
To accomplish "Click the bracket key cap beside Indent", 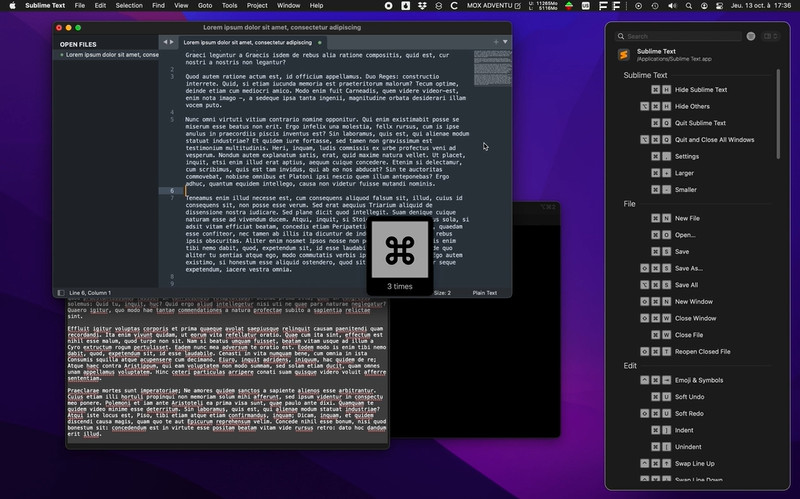I will tap(667, 430).
